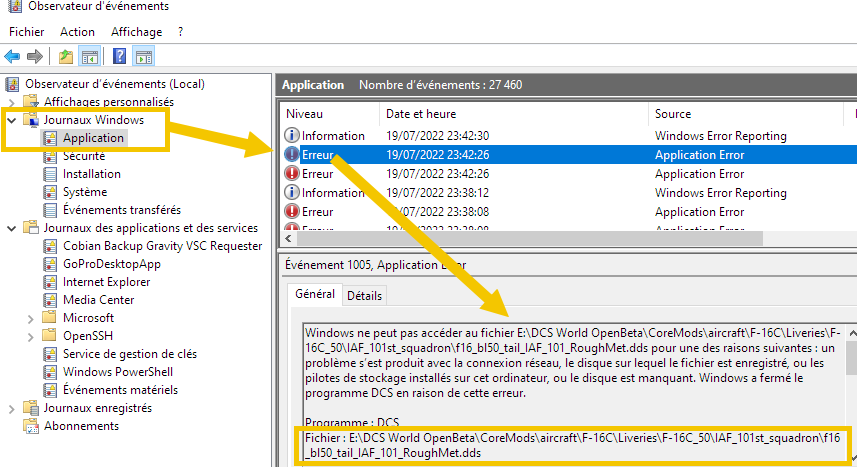Open the ? help menu
The image size is (857, 467).
180,32
